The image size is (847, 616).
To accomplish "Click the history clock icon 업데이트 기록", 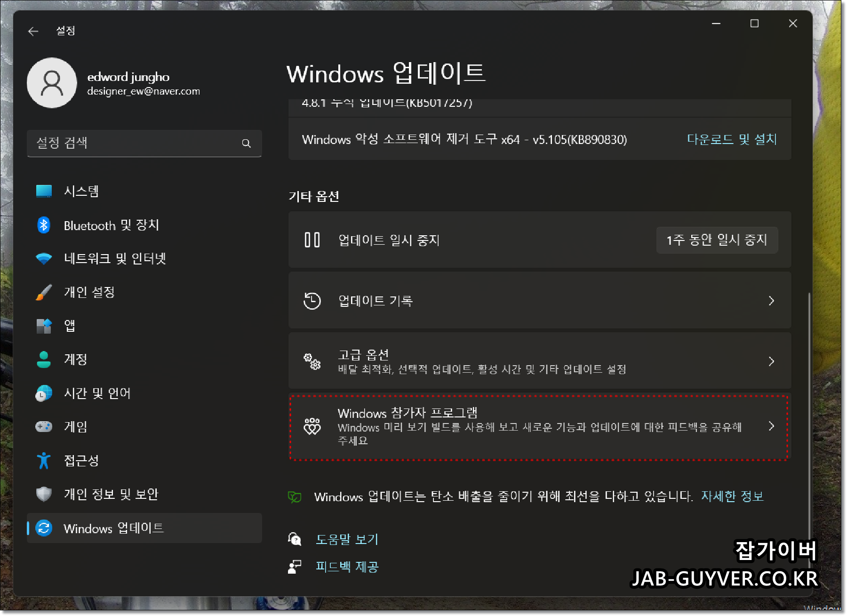I will point(312,301).
